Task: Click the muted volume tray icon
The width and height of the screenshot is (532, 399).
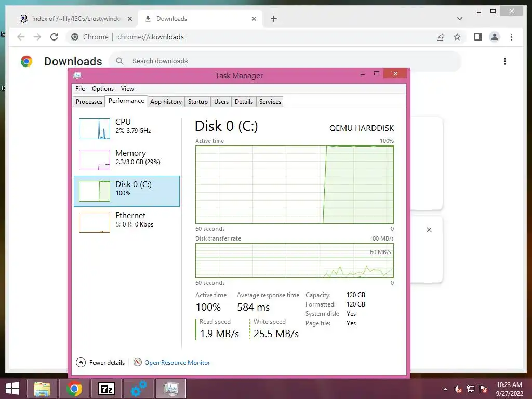Action: pyautogui.click(x=458, y=389)
